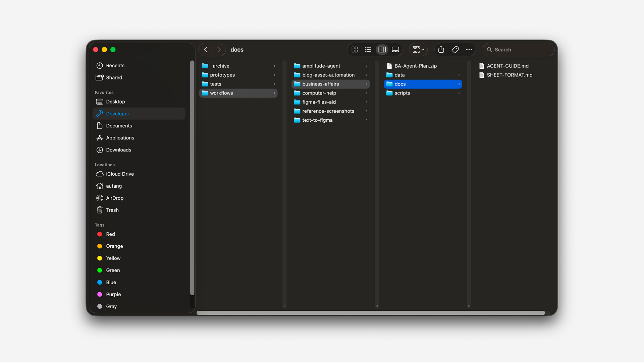Open the more actions ellipsis menu
644x362 pixels.
click(469, 50)
